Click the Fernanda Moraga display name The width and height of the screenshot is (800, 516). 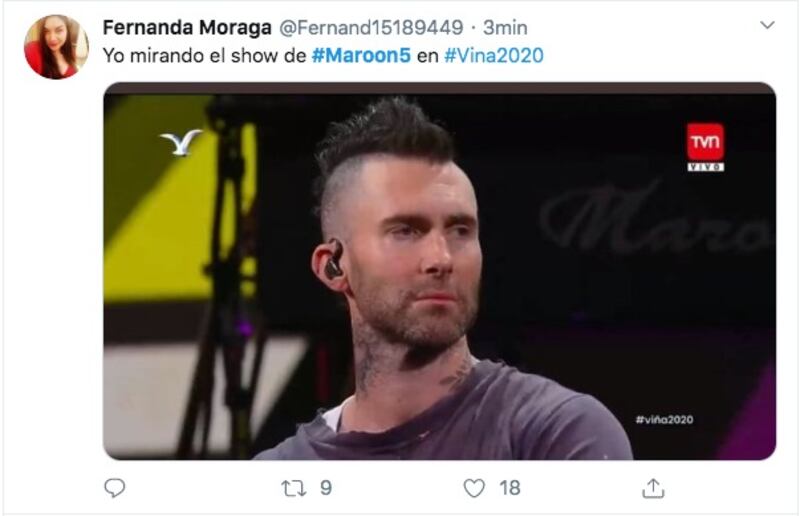pos(187,28)
